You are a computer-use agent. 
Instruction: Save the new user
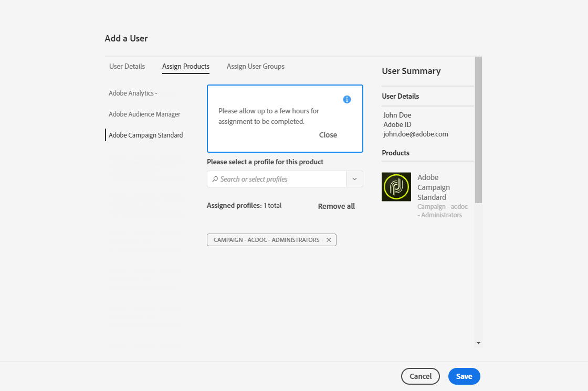pyautogui.click(x=464, y=376)
